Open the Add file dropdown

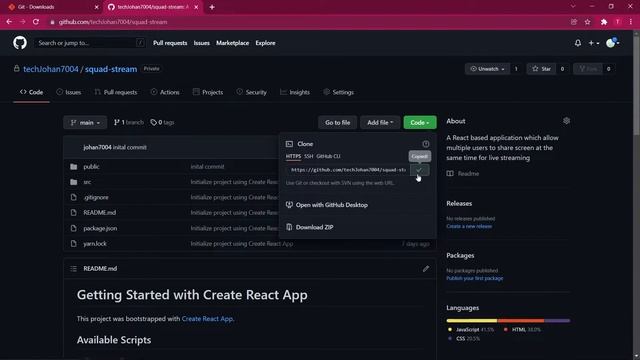(380, 122)
